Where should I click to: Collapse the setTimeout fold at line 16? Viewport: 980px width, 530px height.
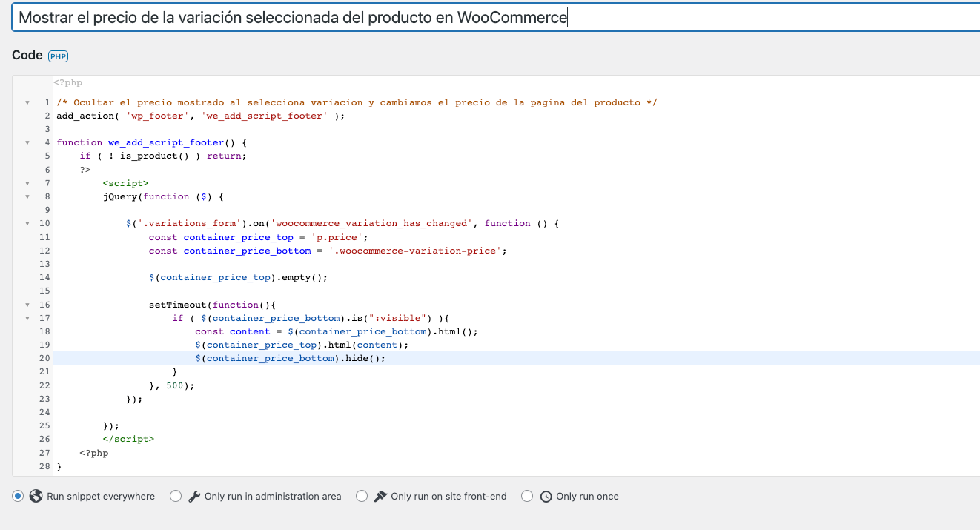pos(27,305)
